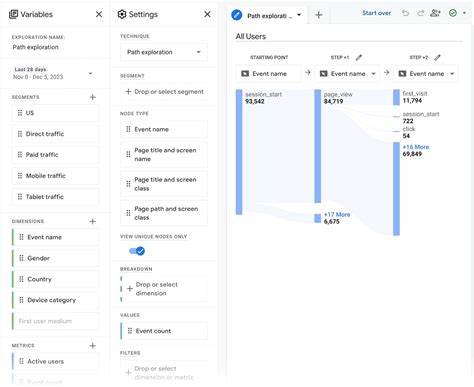
Task: Click drag handle of US segment
Action: click(x=20, y=113)
